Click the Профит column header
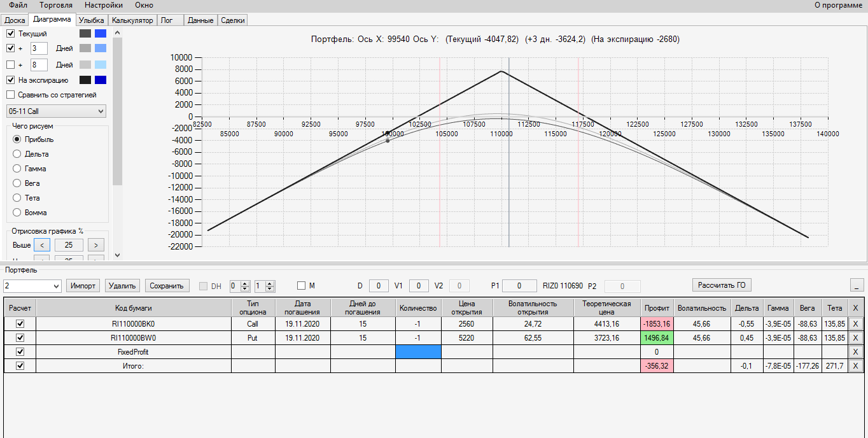This screenshot has width=868, height=438. (657, 307)
